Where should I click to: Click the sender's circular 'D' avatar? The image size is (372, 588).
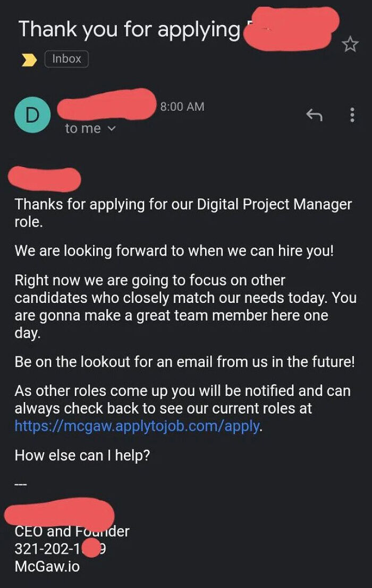(33, 114)
